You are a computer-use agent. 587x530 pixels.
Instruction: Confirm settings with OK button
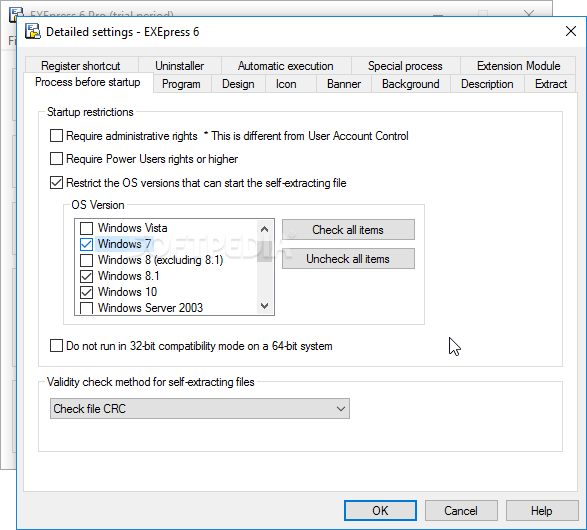(380, 511)
